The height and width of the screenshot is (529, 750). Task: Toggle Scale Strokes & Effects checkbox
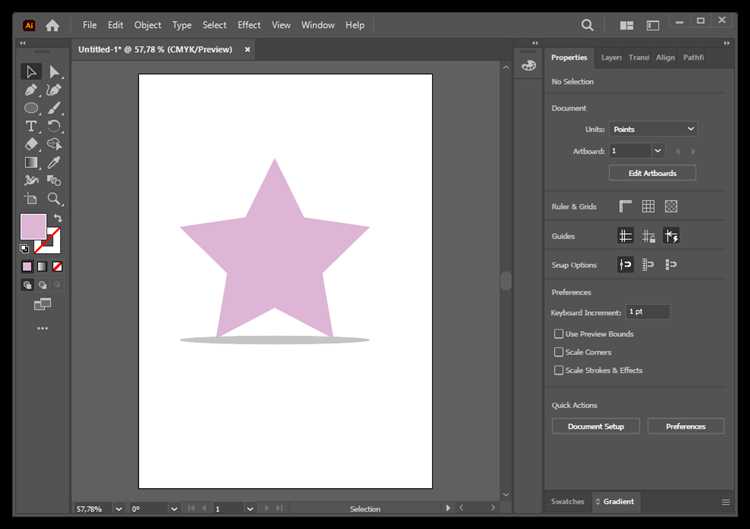(x=558, y=370)
